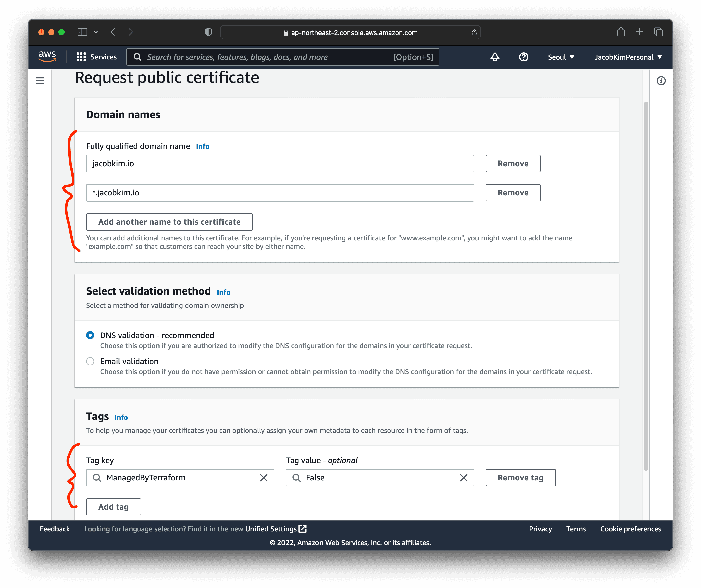Click the Add tag button
Image resolution: width=701 pixels, height=588 pixels.
click(x=113, y=507)
